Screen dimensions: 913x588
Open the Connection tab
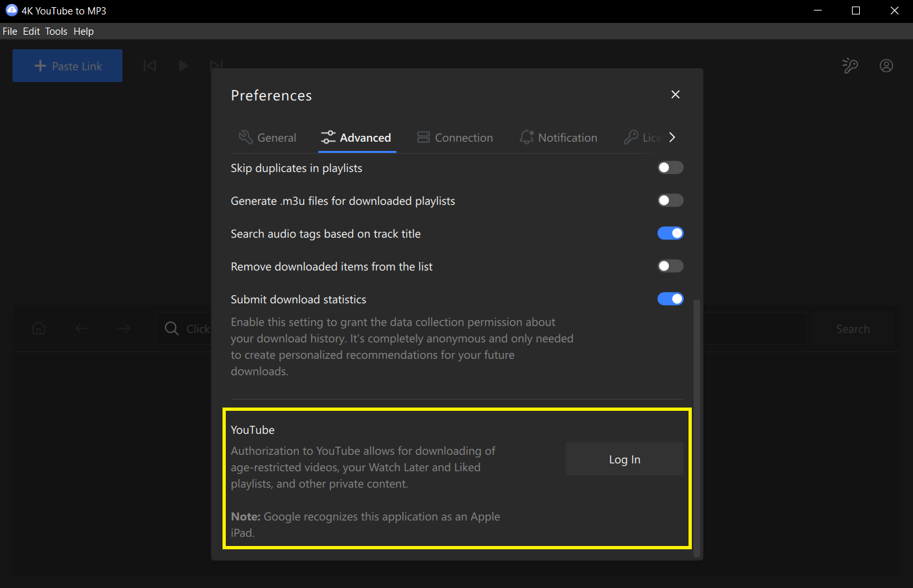click(x=455, y=138)
